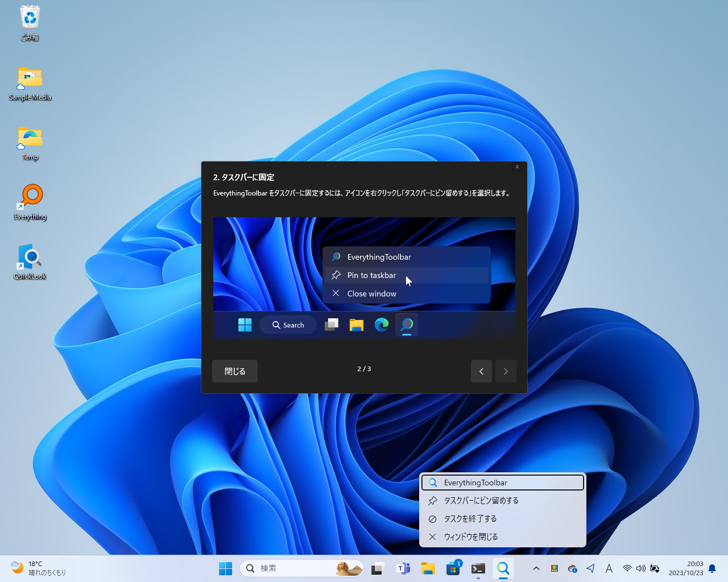Open Task View from the taskbar

click(378, 568)
